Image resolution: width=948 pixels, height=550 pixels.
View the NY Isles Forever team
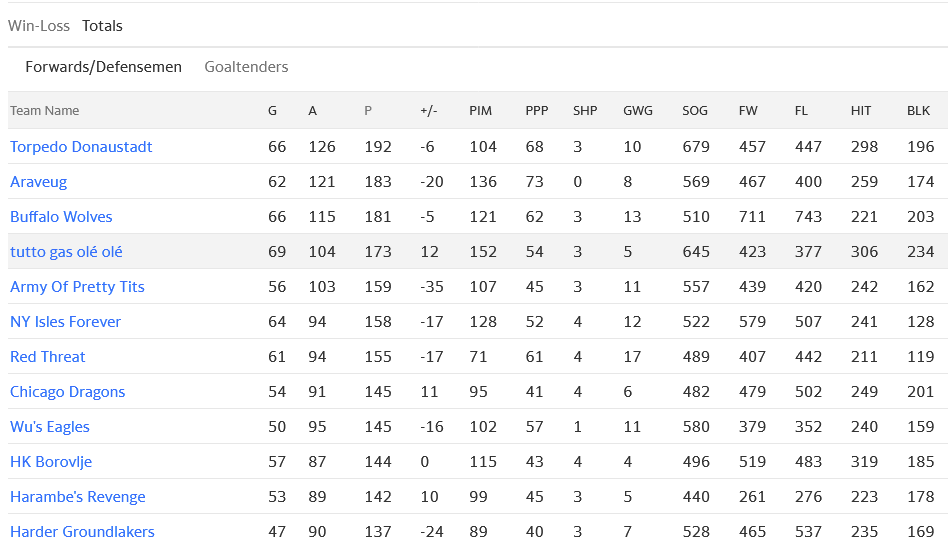tap(65, 322)
